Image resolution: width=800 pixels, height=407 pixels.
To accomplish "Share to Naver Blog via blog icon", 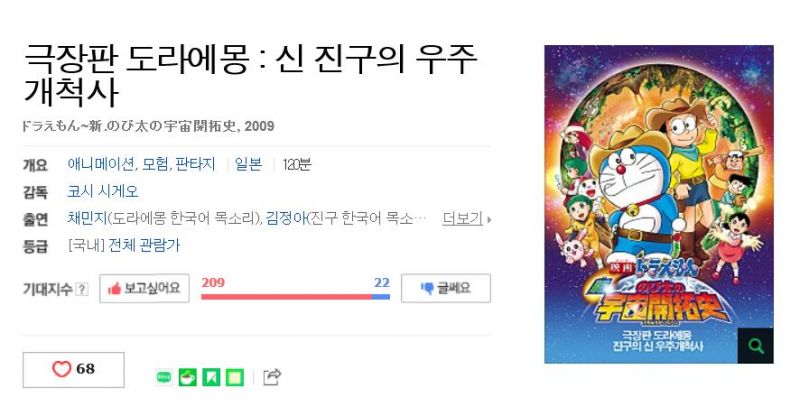I will click(x=164, y=377).
